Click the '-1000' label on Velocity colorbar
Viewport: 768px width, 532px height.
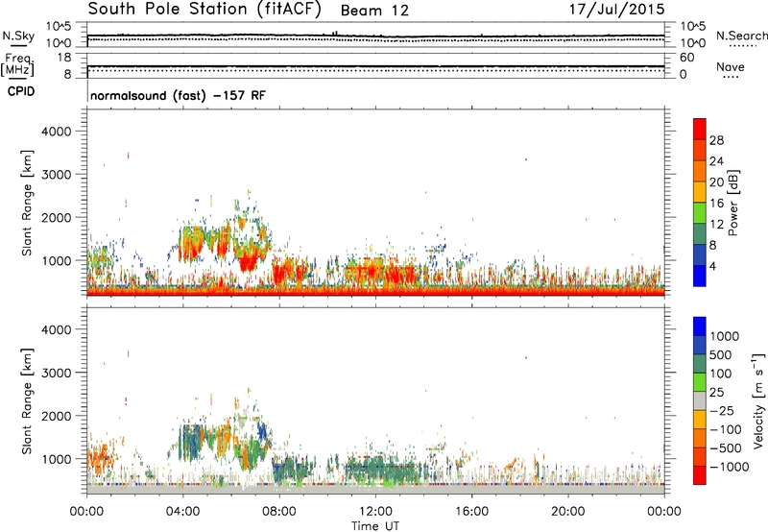point(729,467)
